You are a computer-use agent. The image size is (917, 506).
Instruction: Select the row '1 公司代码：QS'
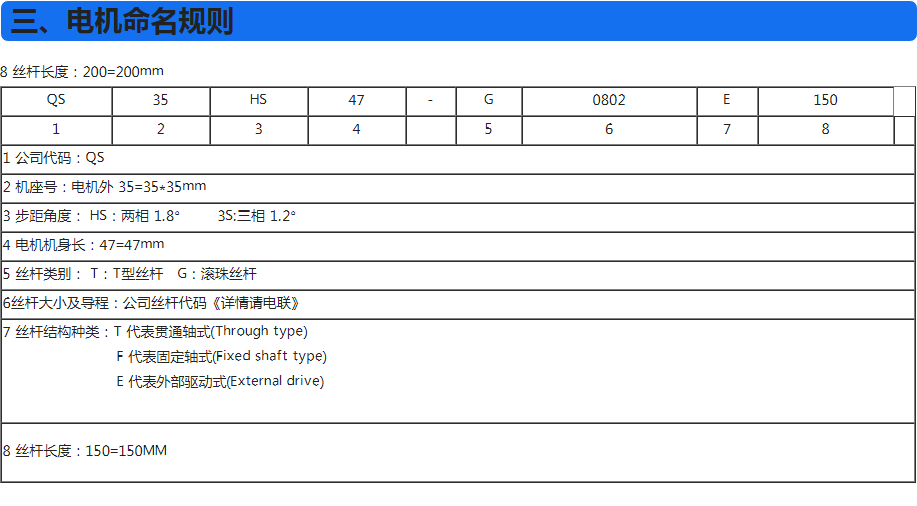point(458,159)
